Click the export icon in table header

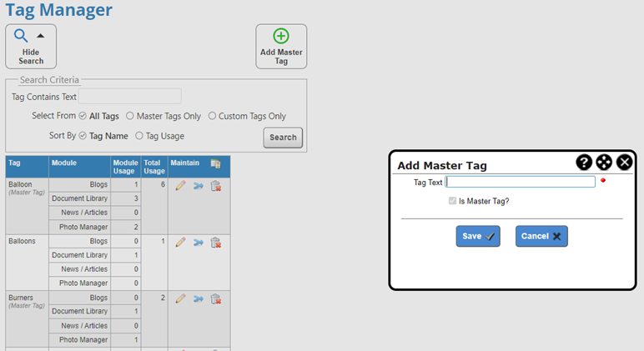pyautogui.click(x=215, y=163)
